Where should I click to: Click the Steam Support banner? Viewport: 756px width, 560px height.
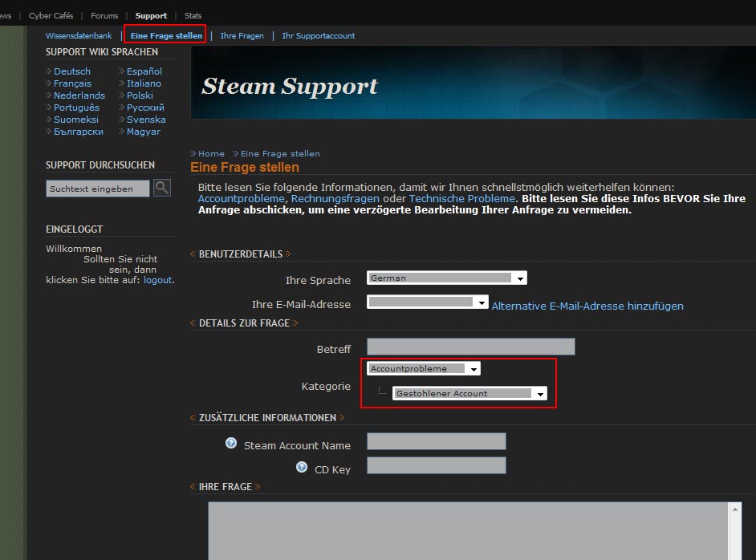pyautogui.click(x=474, y=83)
